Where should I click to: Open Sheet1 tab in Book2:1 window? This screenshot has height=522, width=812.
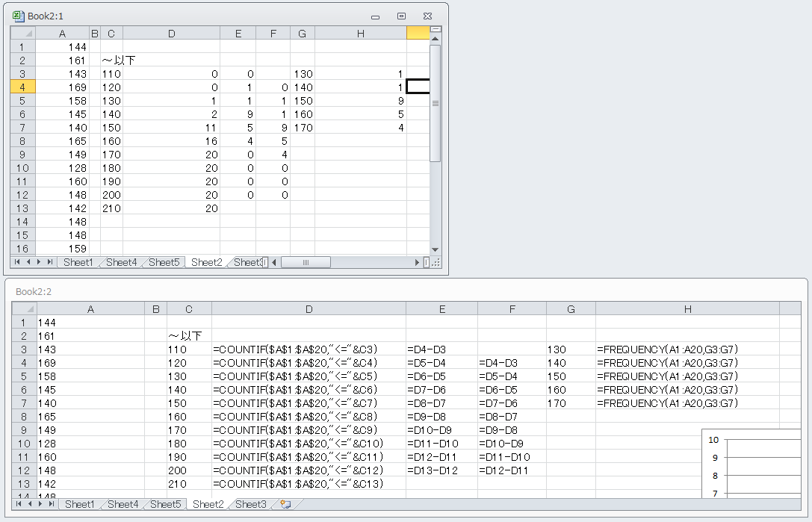pos(78,262)
